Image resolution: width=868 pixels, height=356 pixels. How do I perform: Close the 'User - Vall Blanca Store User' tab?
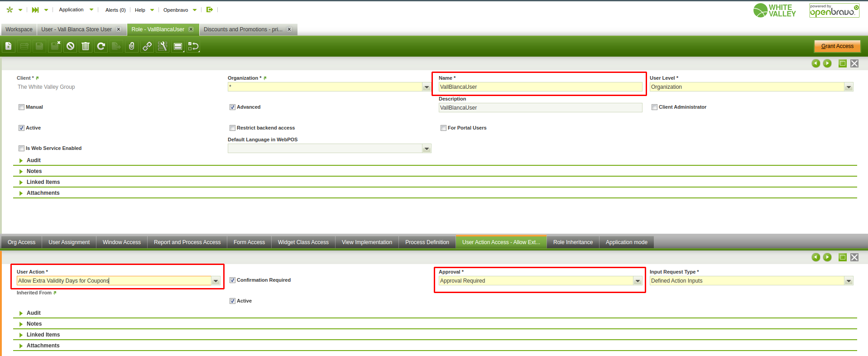click(x=119, y=29)
